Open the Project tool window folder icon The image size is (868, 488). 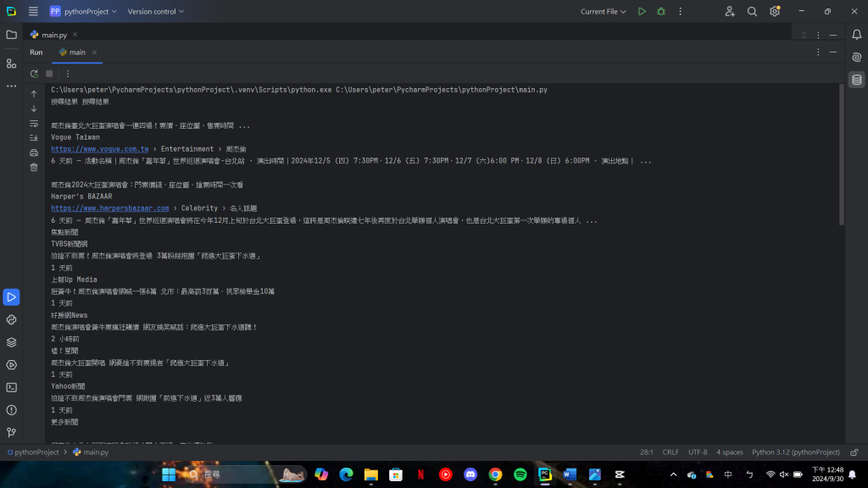pos(11,35)
